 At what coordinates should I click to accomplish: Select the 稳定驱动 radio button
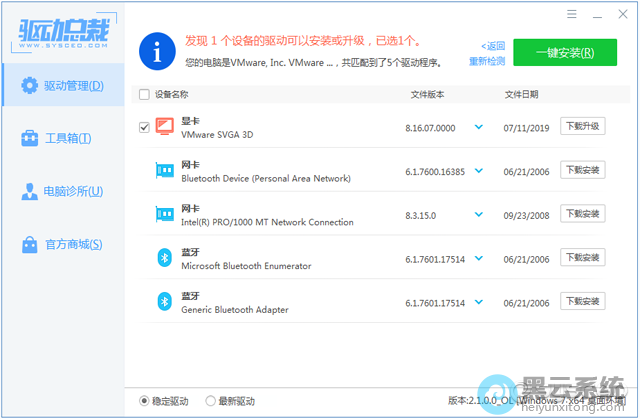[x=145, y=401]
